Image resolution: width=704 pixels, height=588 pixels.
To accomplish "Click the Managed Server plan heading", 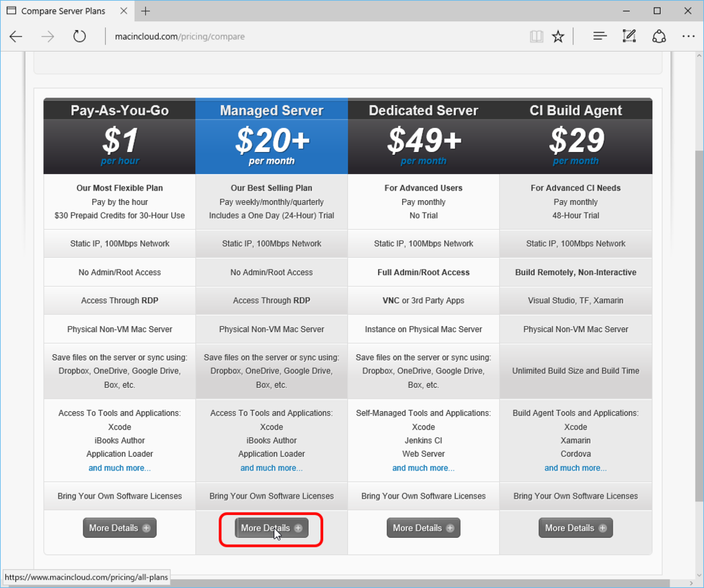I will [x=271, y=111].
